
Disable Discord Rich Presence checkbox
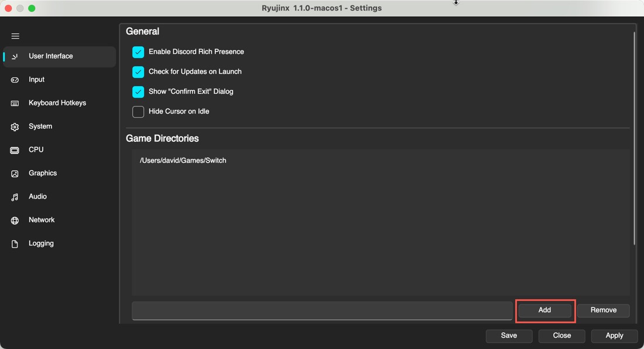[x=138, y=52]
